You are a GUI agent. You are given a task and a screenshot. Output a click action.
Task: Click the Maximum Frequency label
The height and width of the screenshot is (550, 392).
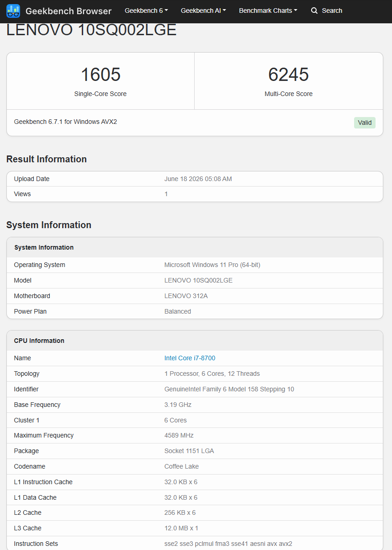[44, 435]
